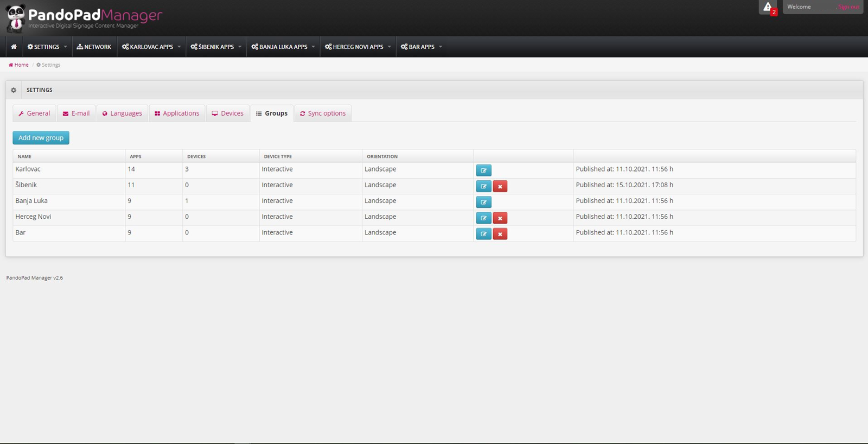Delete the Šibenik group

500,186
